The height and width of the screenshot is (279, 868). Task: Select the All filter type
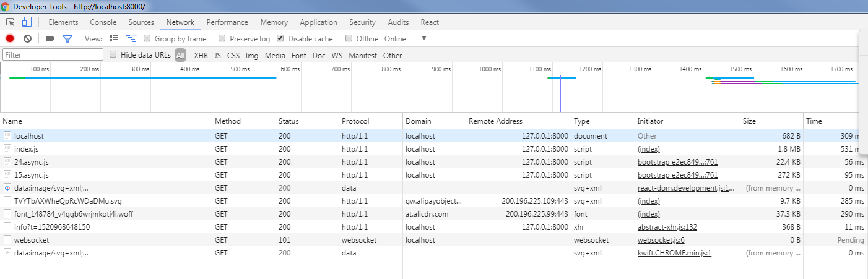coord(180,55)
